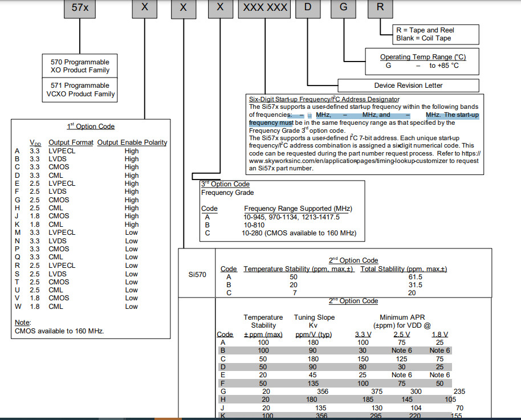The height and width of the screenshot is (420, 521).
Task: Select the "XXX XXX" part number box
Action: [x=265, y=8]
